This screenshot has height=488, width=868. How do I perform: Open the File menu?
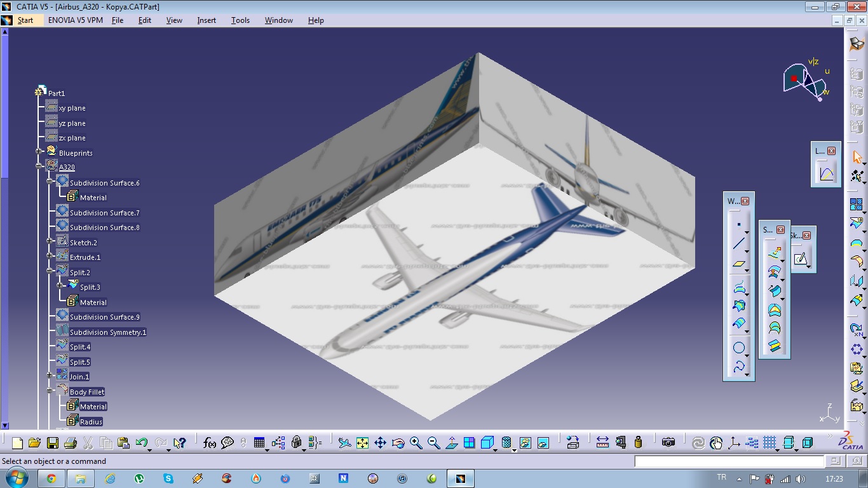[x=118, y=20]
